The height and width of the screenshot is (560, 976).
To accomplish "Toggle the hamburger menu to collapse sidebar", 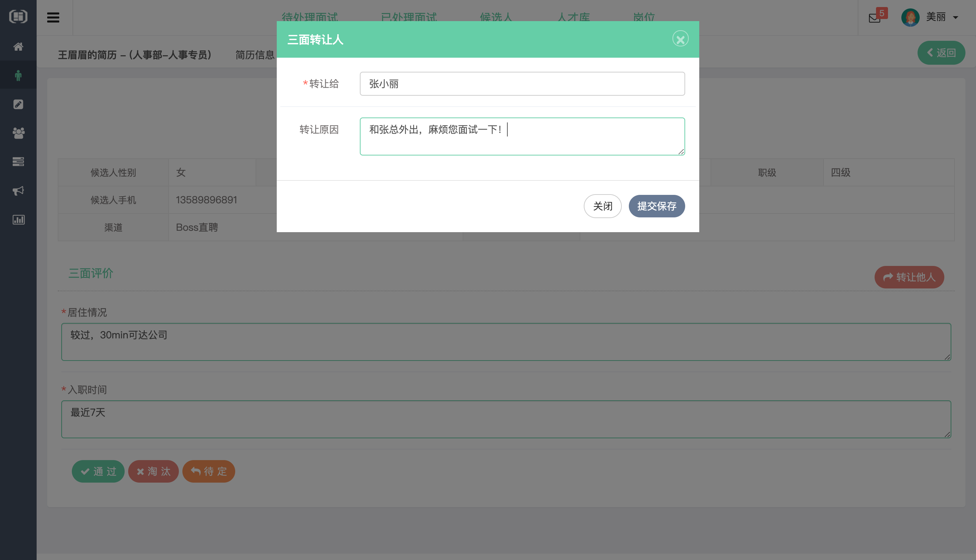I will click(x=54, y=17).
